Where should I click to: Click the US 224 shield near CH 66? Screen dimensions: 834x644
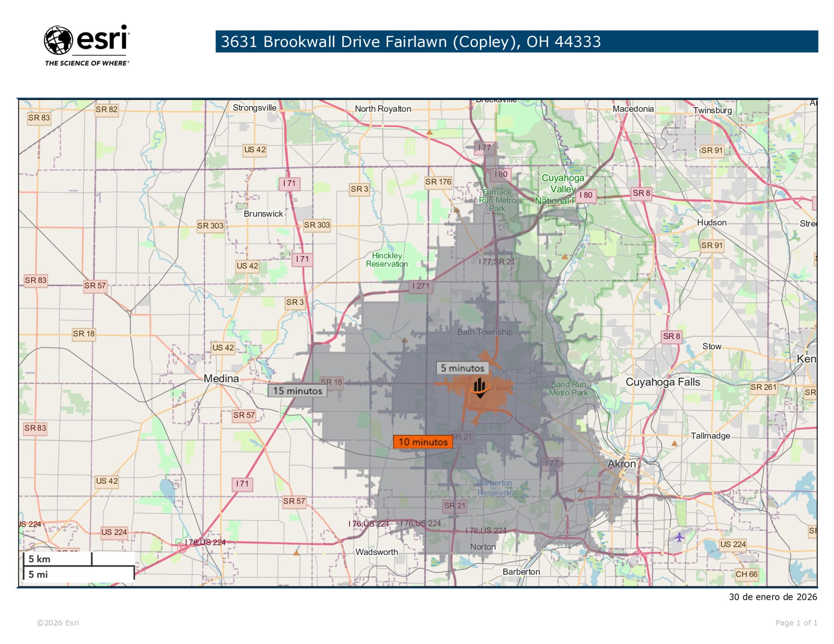click(x=733, y=544)
